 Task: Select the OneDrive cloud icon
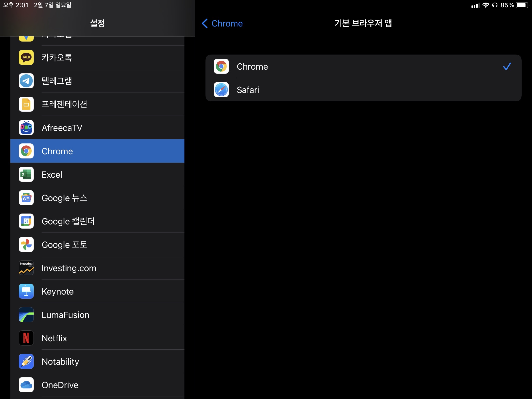pos(26,385)
